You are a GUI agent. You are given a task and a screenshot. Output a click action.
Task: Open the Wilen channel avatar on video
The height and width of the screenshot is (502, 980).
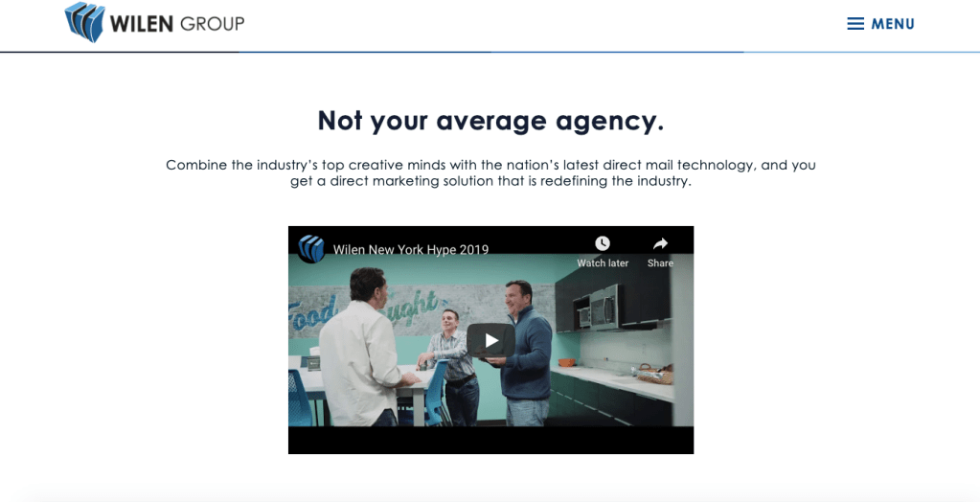coord(311,249)
